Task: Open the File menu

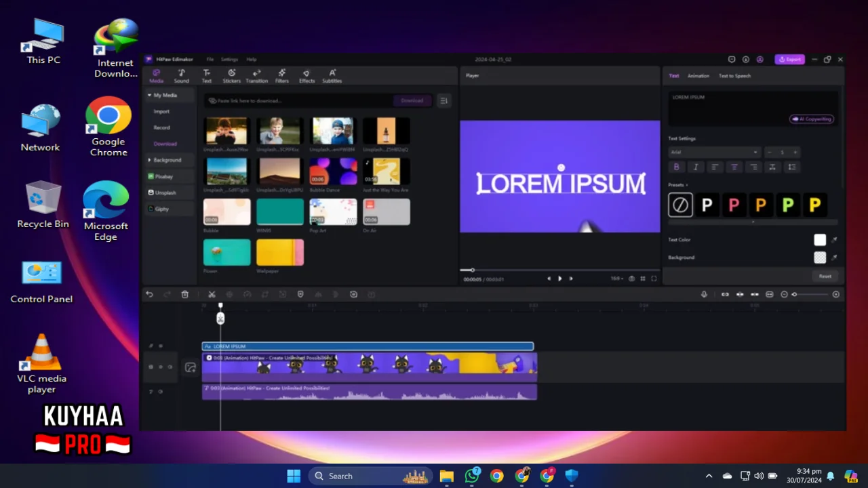Action: click(210, 60)
